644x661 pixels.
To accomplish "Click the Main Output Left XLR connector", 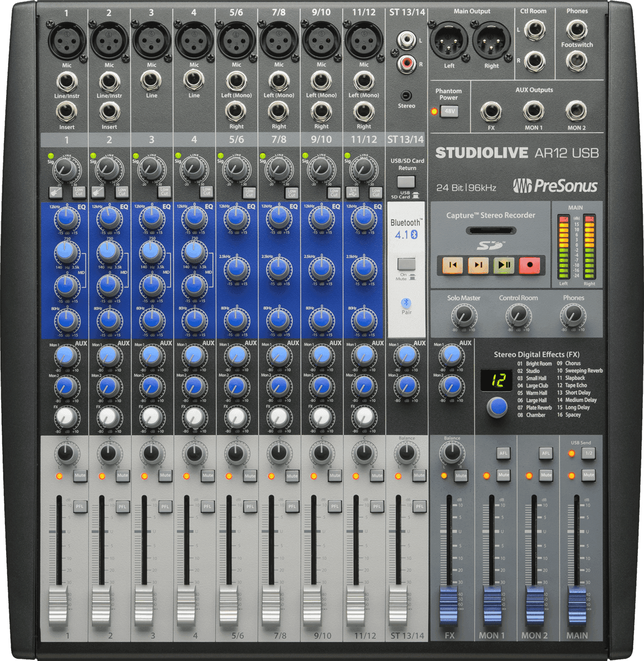I will coord(449,41).
